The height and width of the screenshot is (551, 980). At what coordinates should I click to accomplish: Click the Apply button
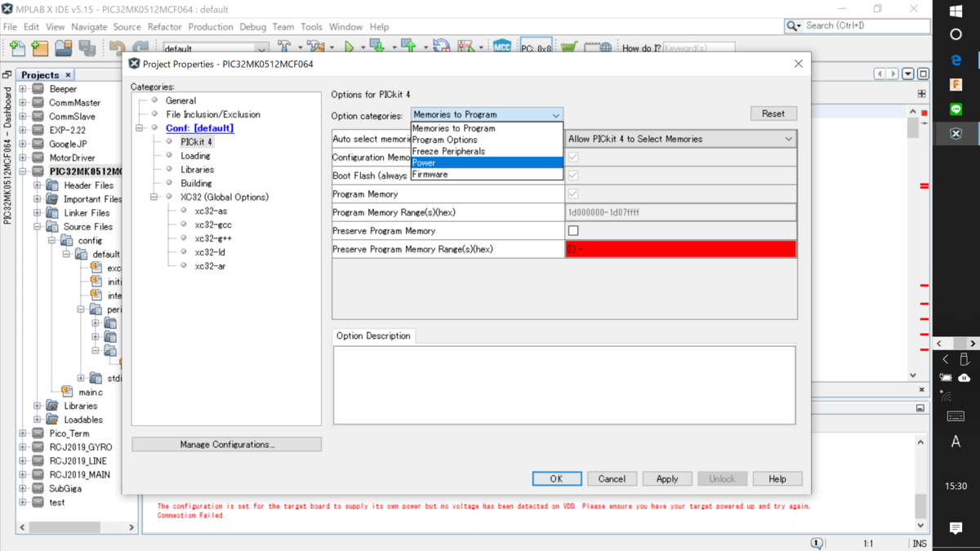(667, 479)
